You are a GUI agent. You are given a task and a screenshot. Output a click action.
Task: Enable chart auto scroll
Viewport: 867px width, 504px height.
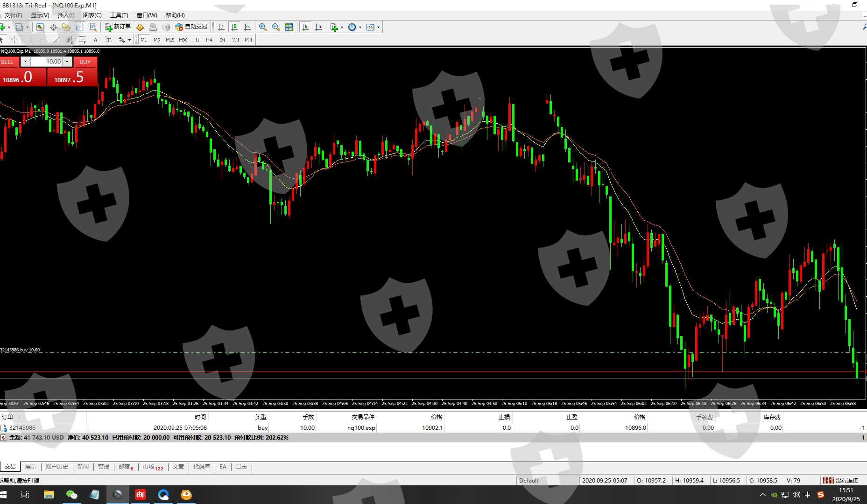tap(305, 27)
